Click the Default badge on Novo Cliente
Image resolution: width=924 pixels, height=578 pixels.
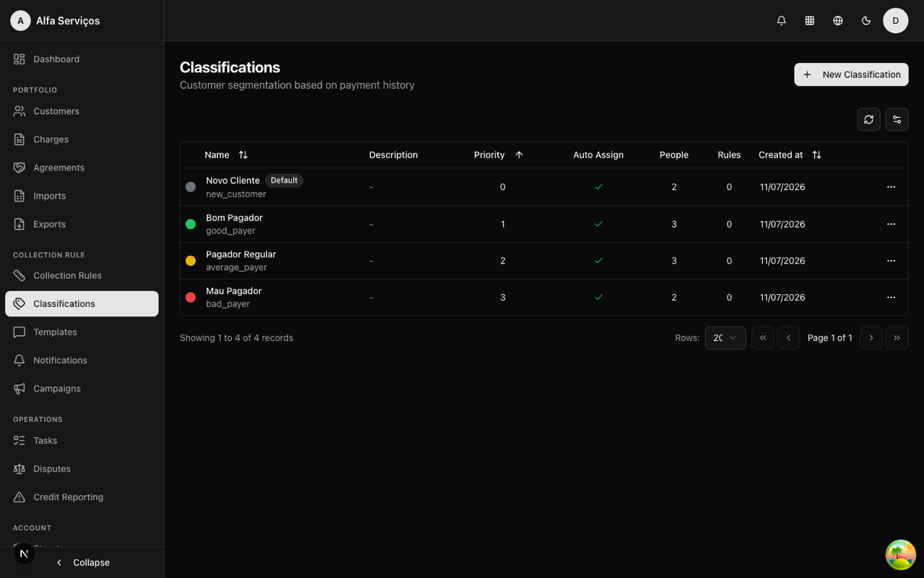point(284,181)
